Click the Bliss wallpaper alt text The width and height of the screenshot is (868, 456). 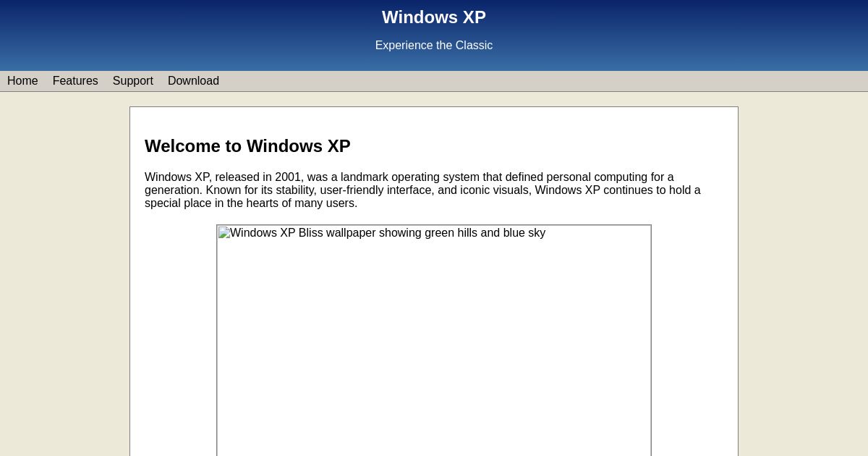point(381,232)
